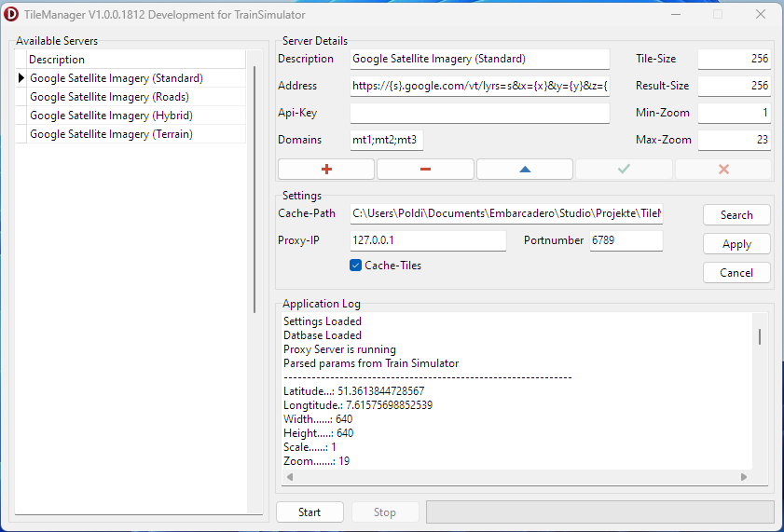Click the Domains field containing mt1;mt2;mt3
This screenshot has height=532, width=784.
(x=387, y=140)
